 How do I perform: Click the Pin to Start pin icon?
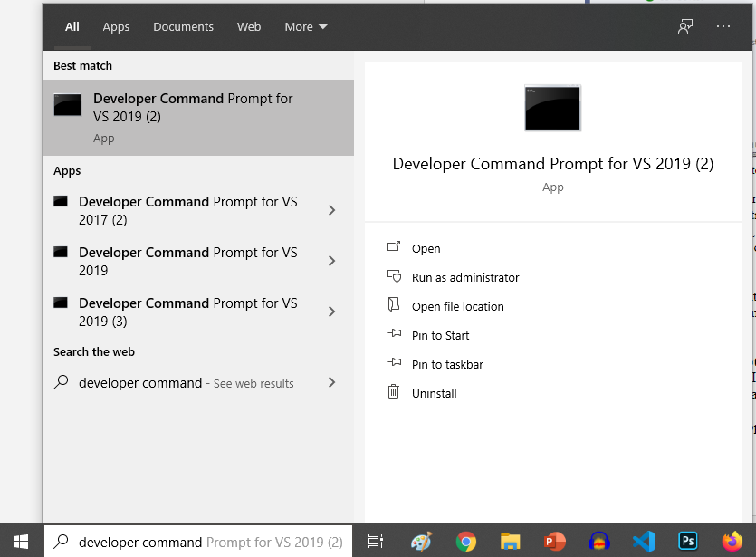tap(394, 333)
